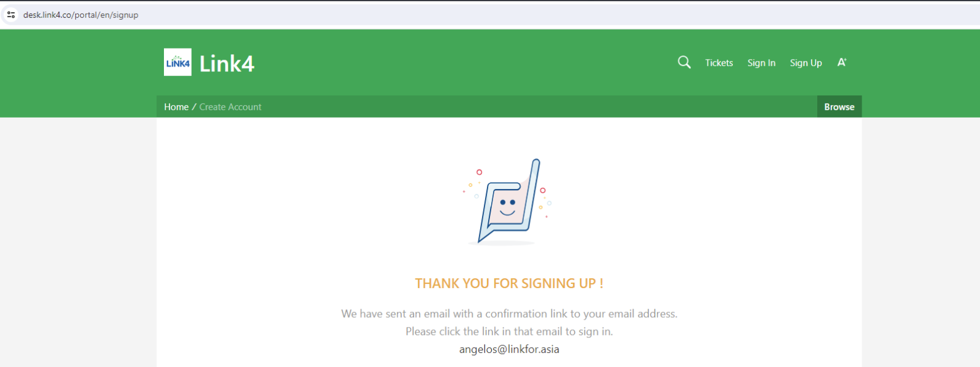Return to Home via breadcrumb
This screenshot has height=367, width=980.
(x=176, y=107)
